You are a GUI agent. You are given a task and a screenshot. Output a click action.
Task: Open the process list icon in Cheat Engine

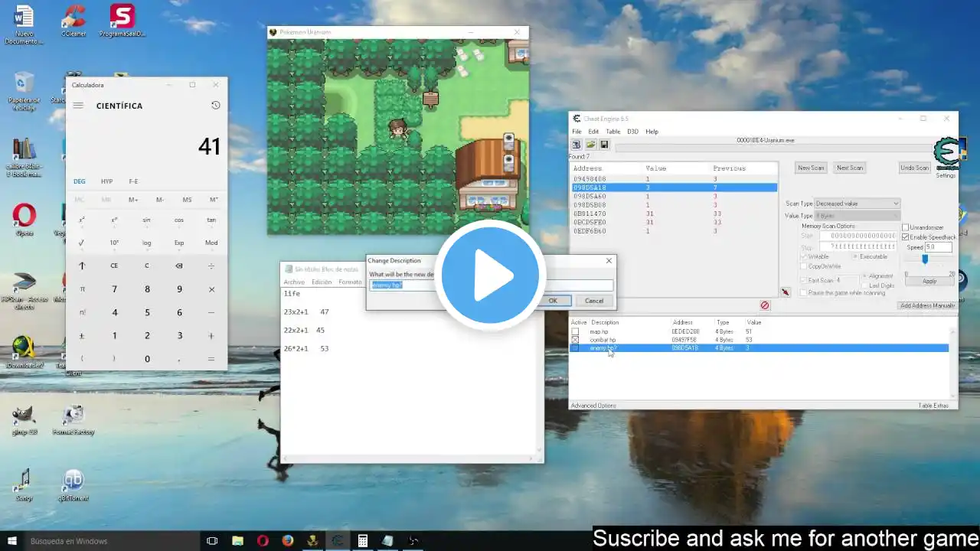(577, 145)
